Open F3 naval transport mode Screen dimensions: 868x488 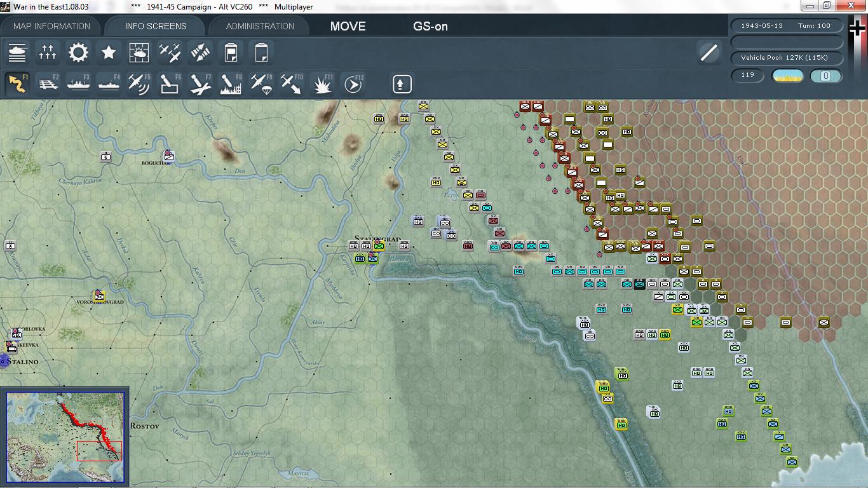click(78, 83)
